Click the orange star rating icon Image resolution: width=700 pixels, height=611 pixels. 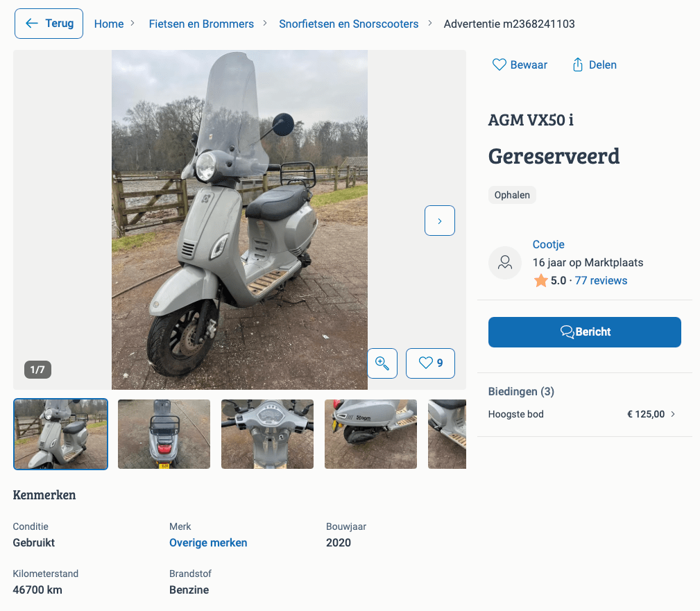click(x=541, y=281)
